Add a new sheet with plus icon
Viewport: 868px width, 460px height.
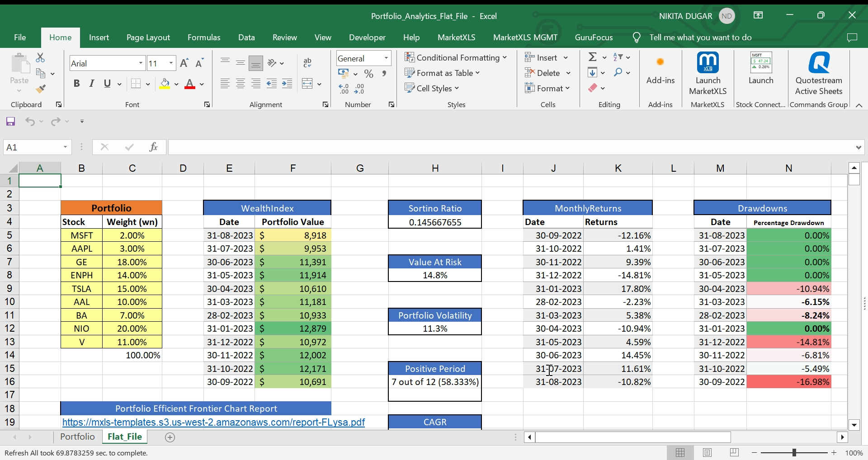[170, 437]
